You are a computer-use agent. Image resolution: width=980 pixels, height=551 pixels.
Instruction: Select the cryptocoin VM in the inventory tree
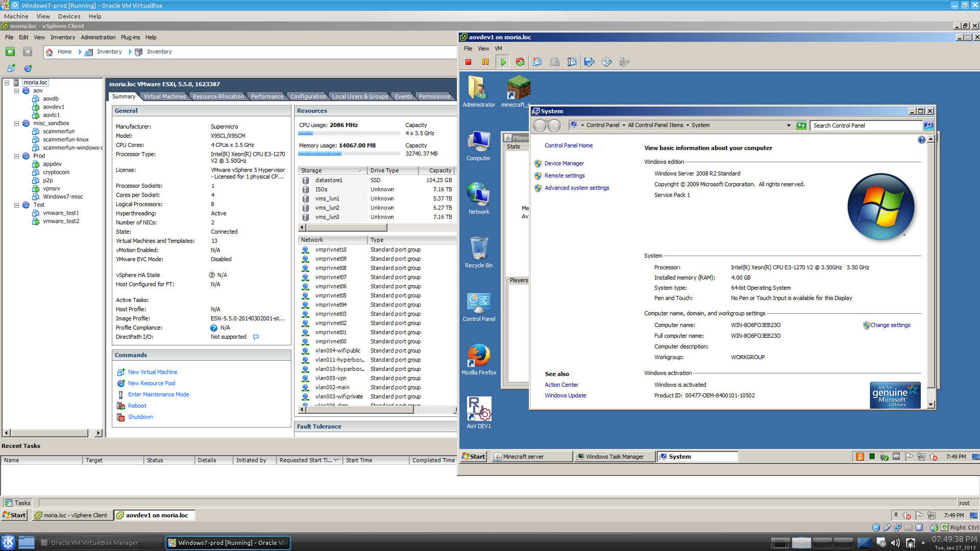point(56,172)
